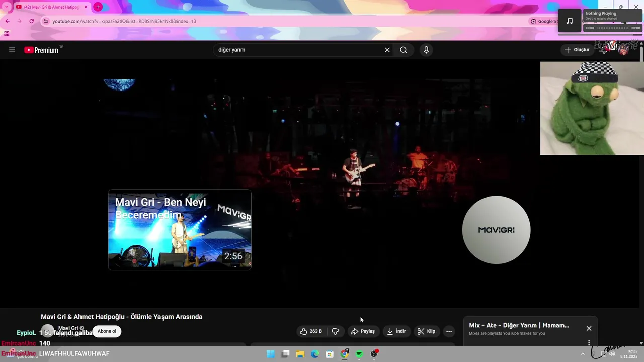Image resolution: width=644 pixels, height=362 pixels.
Task: Subscribe with the Abone ol button
Action: pos(107,331)
